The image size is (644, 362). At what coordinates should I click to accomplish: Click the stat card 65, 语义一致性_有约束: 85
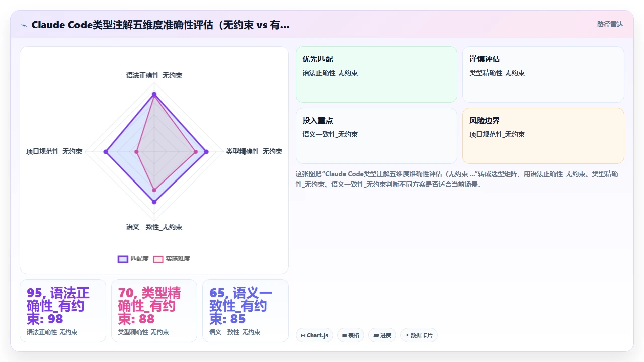[246, 311]
